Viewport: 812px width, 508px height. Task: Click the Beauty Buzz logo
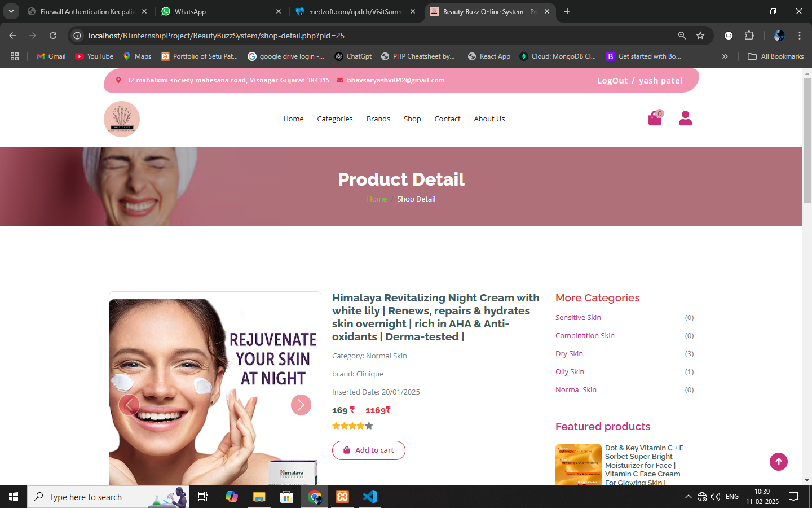pos(122,119)
